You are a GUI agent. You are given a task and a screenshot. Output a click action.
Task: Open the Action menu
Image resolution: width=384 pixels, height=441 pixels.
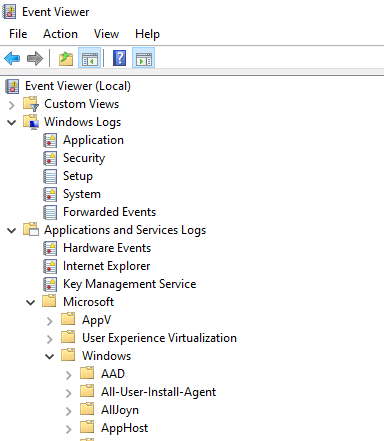[x=60, y=34]
